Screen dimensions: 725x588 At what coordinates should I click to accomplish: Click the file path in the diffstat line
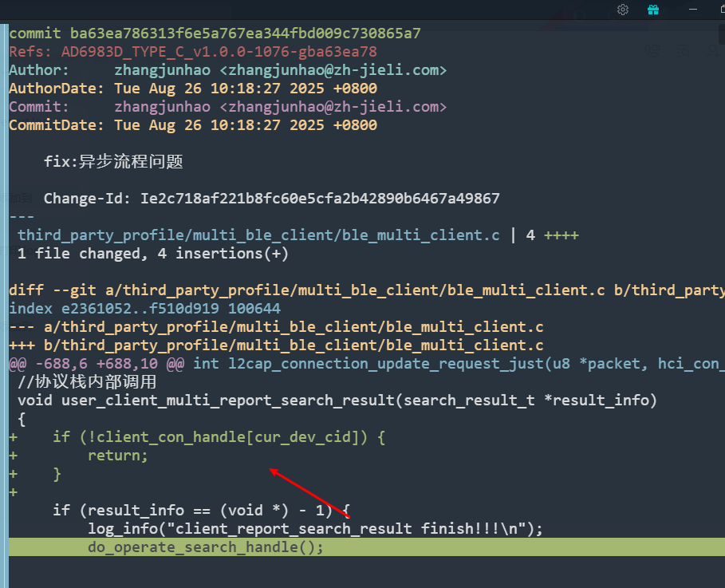(258, 235)
